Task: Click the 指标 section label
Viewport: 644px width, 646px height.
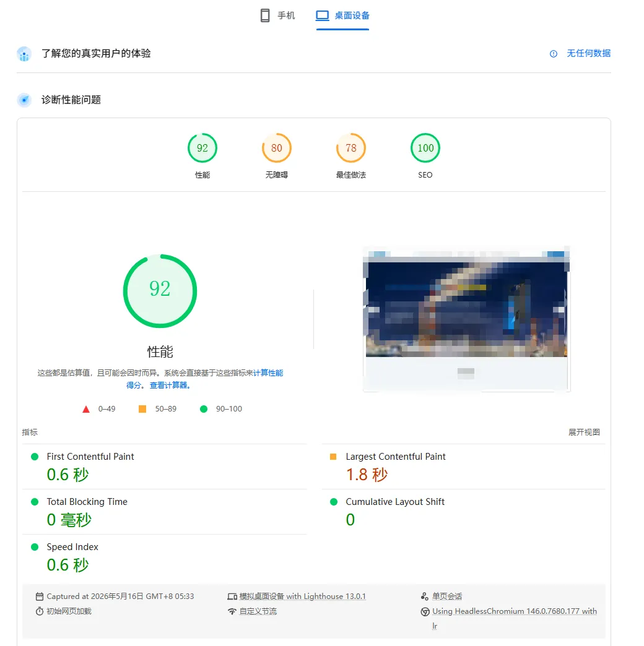Action: (30, 432)
